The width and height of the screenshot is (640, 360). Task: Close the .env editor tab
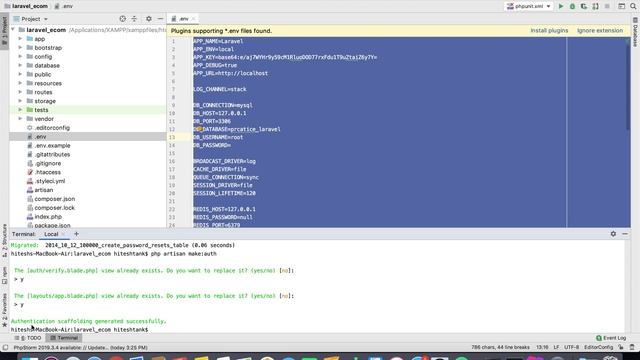point(193,19)
